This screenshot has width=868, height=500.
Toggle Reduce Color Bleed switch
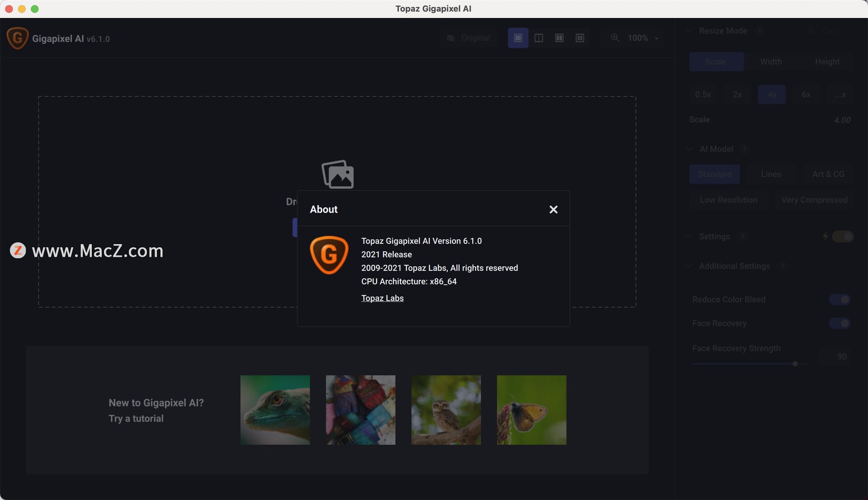(x=840, y=299)
